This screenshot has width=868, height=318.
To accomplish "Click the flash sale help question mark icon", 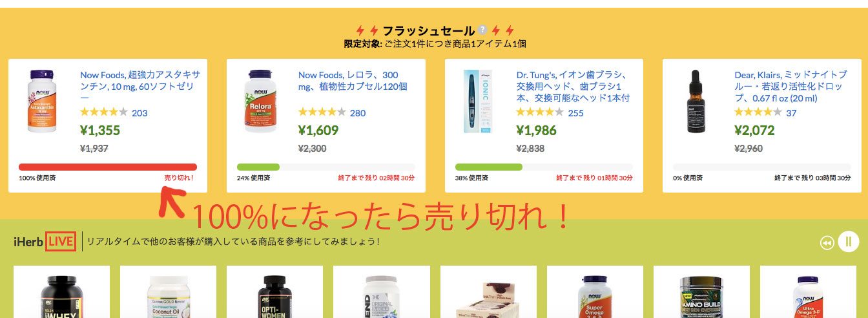I will (482, 30).
